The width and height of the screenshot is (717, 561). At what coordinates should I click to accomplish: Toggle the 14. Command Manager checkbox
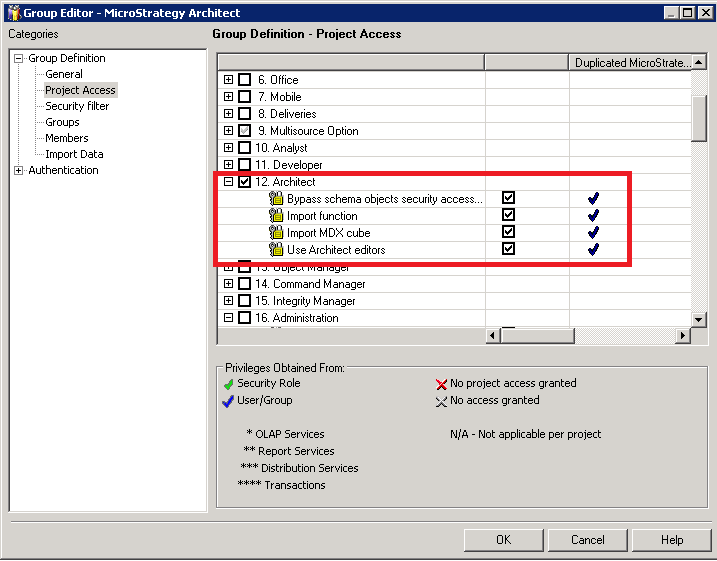tap(245, 283)
